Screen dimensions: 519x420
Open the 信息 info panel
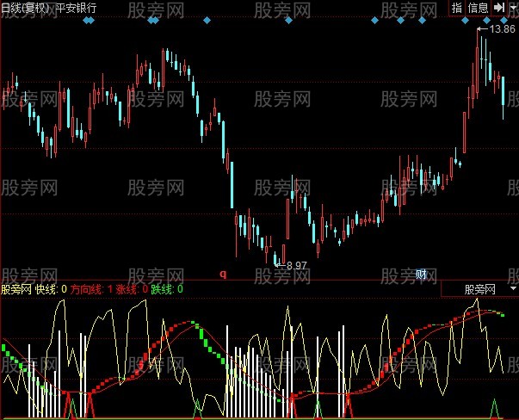click(x=478, y=7)
